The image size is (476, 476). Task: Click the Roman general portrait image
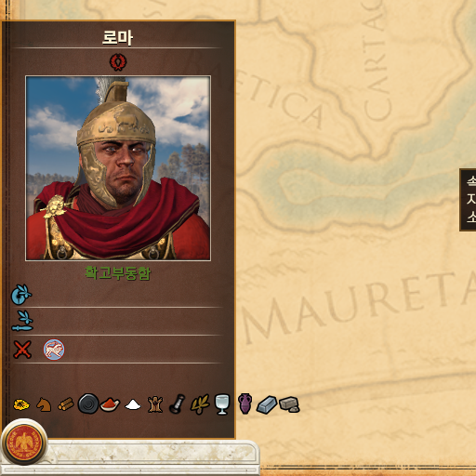[118, 168]
